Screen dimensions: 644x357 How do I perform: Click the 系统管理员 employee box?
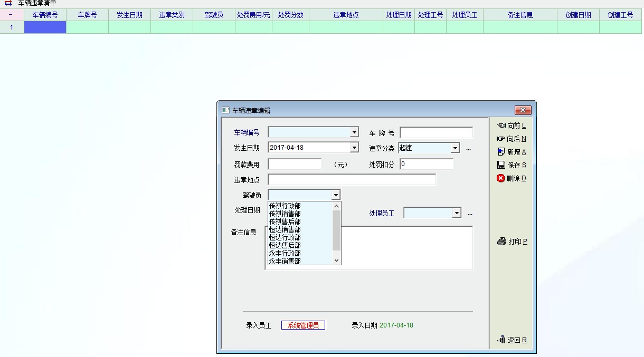pyautogui.click(x=303, y=325)
